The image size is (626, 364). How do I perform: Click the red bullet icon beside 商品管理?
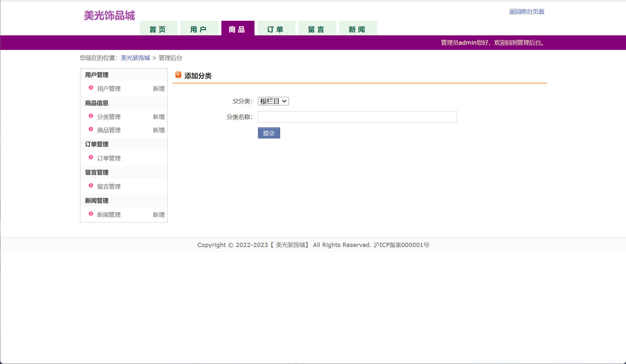tap(91, 129)
